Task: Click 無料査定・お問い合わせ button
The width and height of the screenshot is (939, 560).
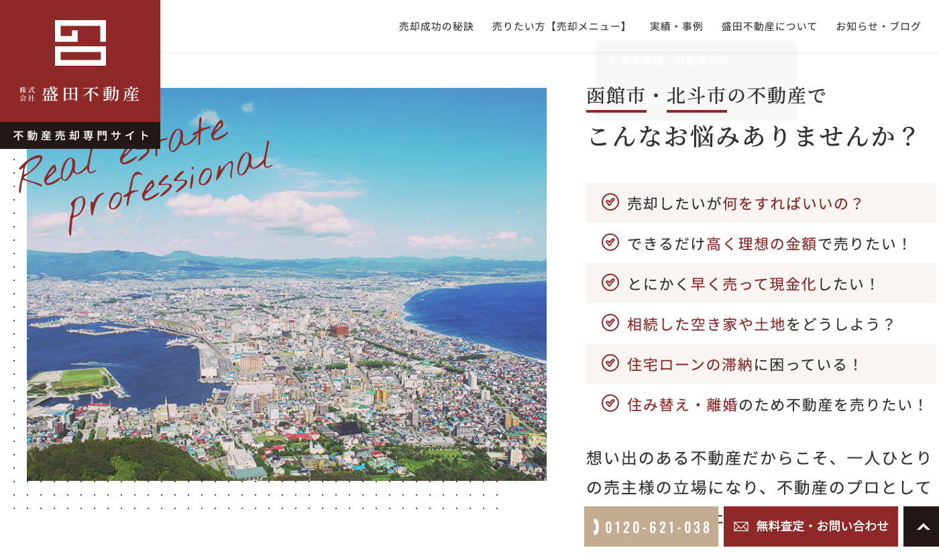Action: tap(811, 526)
